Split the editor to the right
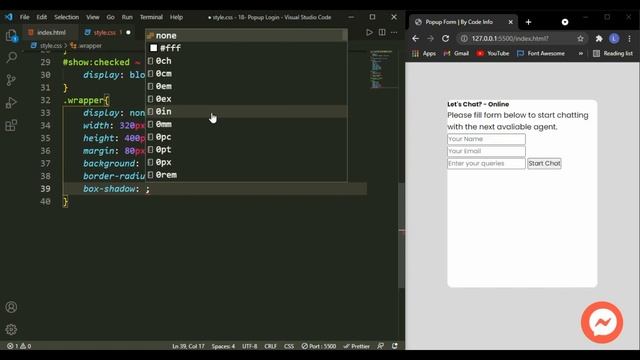 tap(382, 32)
